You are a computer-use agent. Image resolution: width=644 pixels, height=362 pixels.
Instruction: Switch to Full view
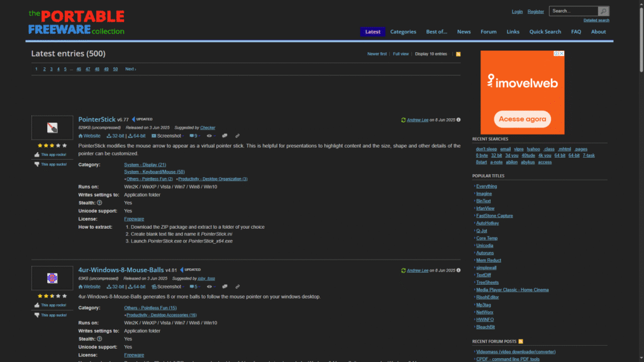[401, 54]
